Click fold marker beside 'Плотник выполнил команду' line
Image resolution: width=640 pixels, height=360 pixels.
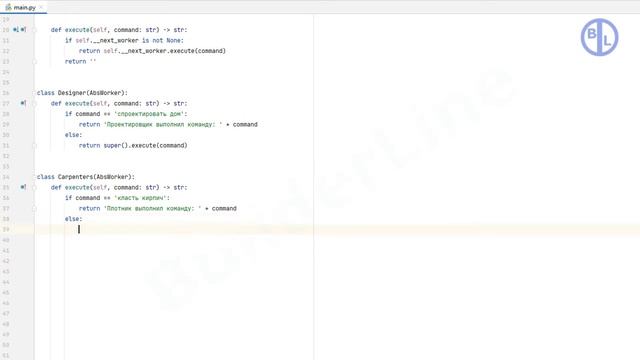(x=34, y=209)
